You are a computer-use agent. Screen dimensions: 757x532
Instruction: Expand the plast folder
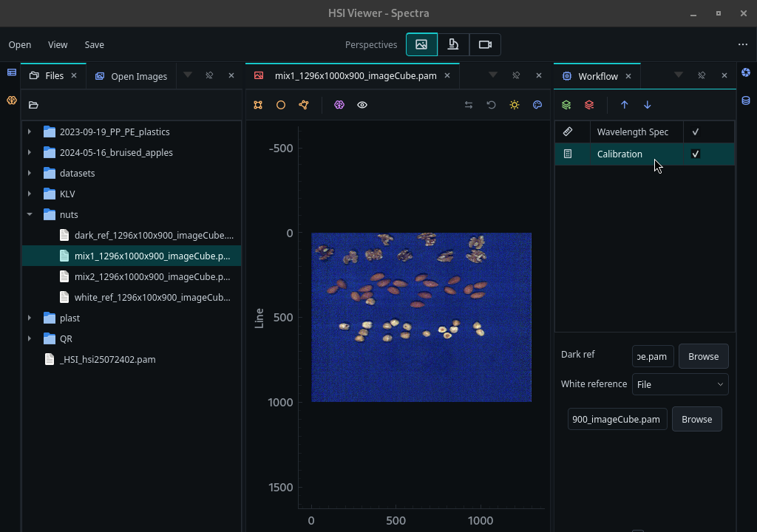[x=30, y=318]
